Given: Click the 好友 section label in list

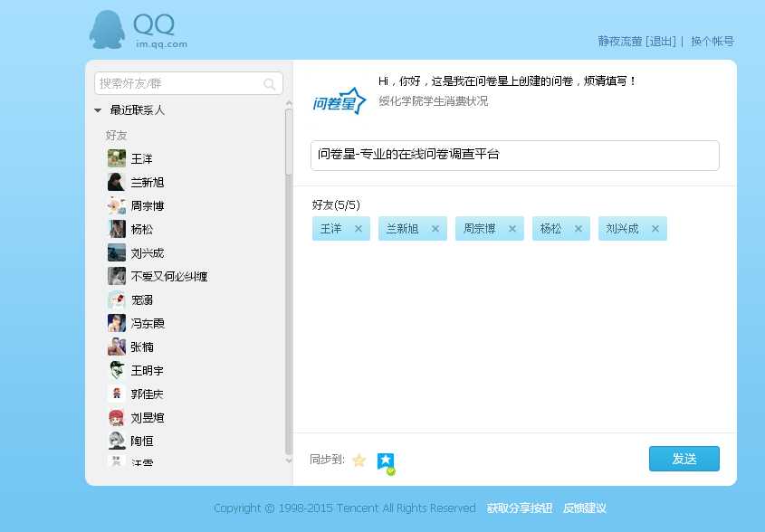Looking at the screenshot, I should 116,135.
